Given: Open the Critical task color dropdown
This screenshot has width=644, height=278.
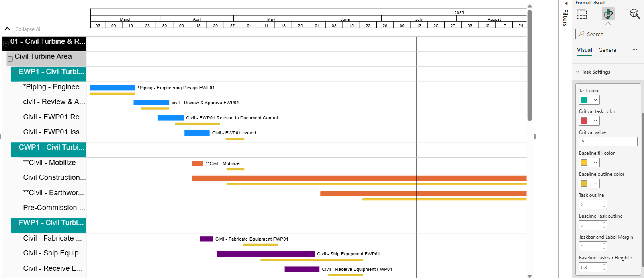Looking at the screenshot, I should [x=595, y=121].
